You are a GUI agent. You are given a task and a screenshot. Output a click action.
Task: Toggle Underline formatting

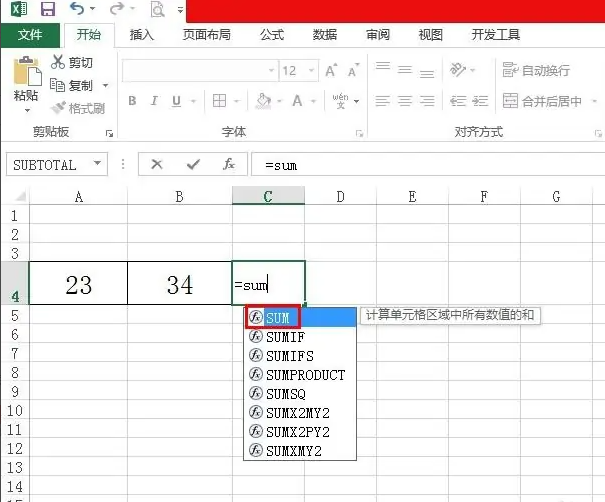[176, 101]
